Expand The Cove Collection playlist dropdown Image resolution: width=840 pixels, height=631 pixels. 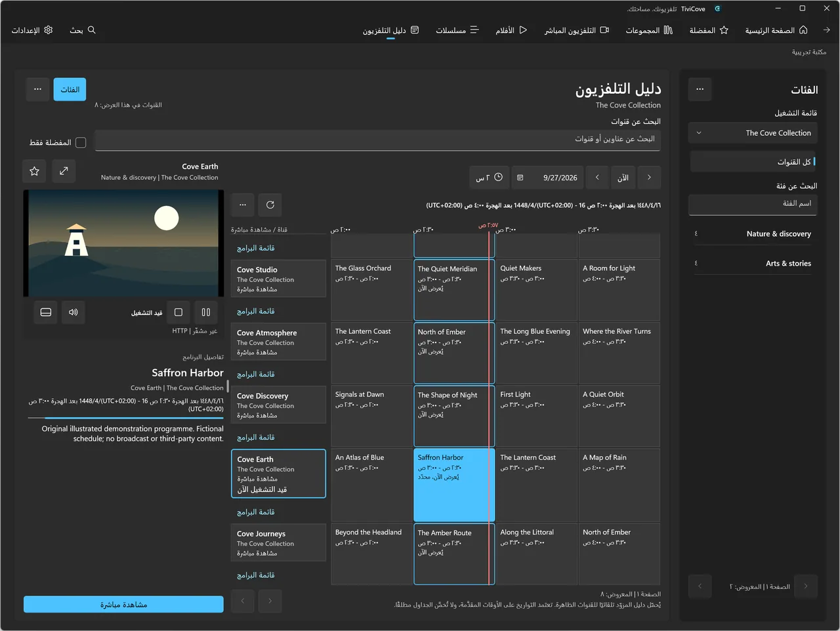[x=753, y=133]
